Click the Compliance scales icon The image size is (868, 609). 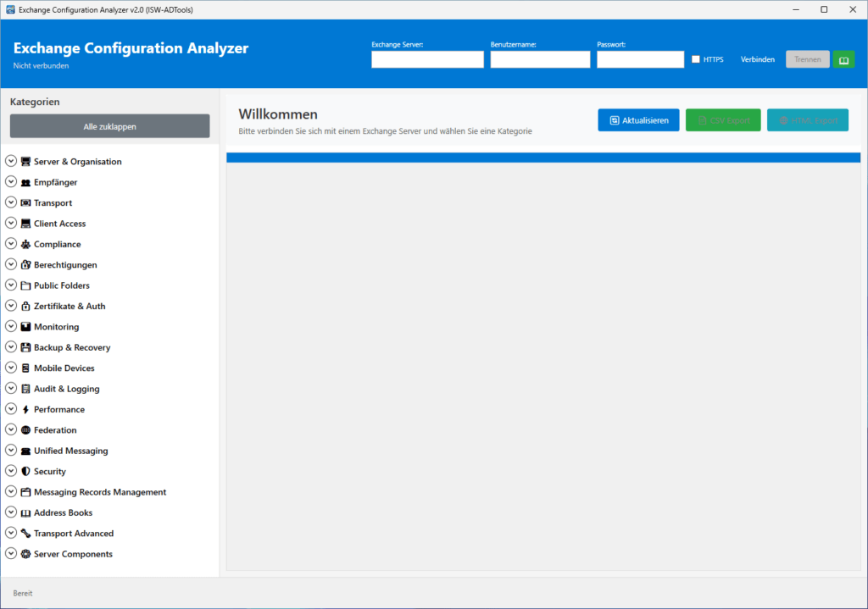pos(25,243)
